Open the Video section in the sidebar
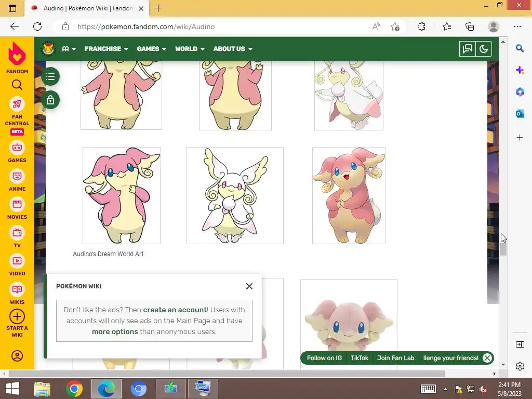 (17, 265)
